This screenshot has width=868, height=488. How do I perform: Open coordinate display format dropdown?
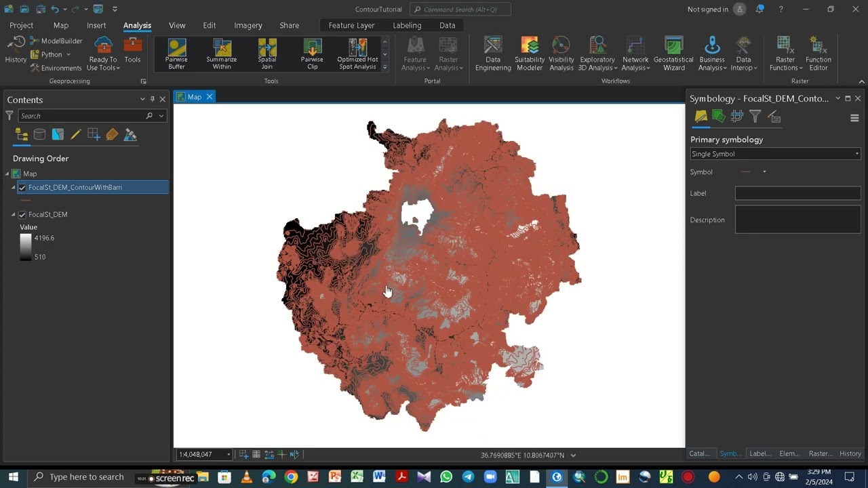click(x=573, y=455)
